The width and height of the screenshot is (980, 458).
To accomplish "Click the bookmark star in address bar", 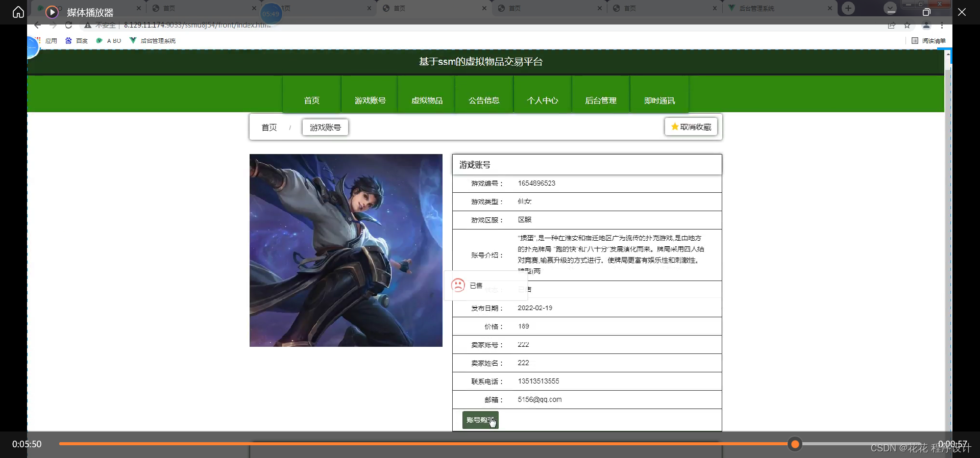I will (907, 26).
